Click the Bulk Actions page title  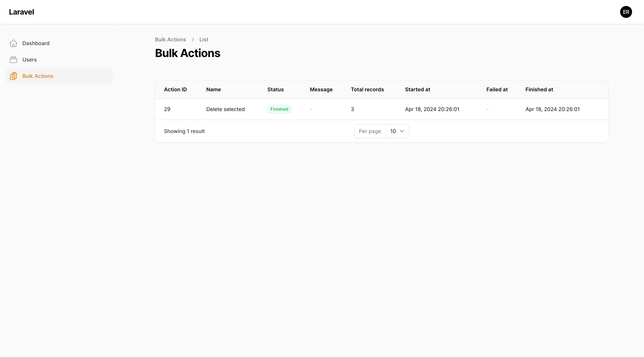tap(187, 53)
